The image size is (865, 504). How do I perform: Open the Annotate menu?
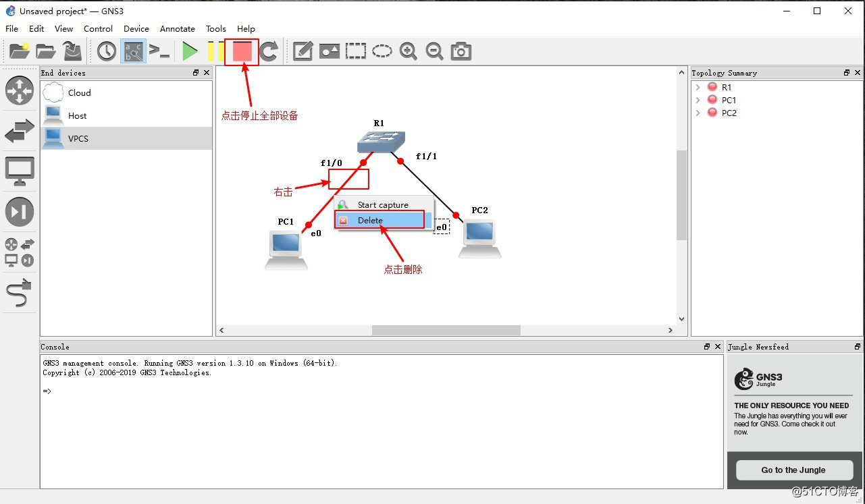(178, 28)
